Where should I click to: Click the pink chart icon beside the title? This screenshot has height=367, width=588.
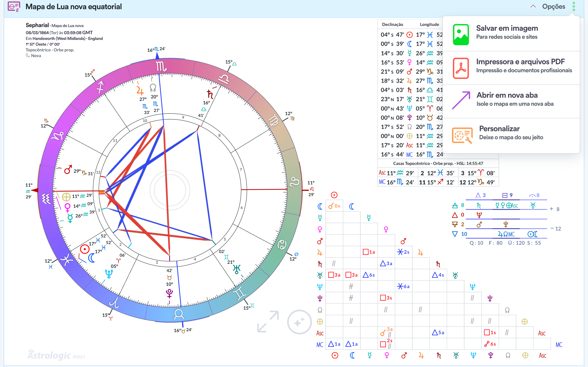(14, 7)
